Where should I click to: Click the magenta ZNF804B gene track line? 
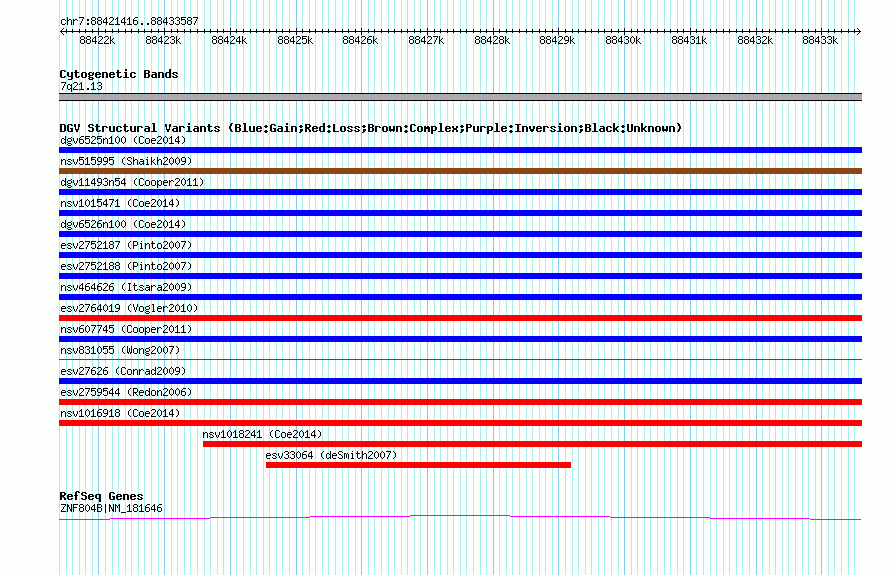point(460,517)
